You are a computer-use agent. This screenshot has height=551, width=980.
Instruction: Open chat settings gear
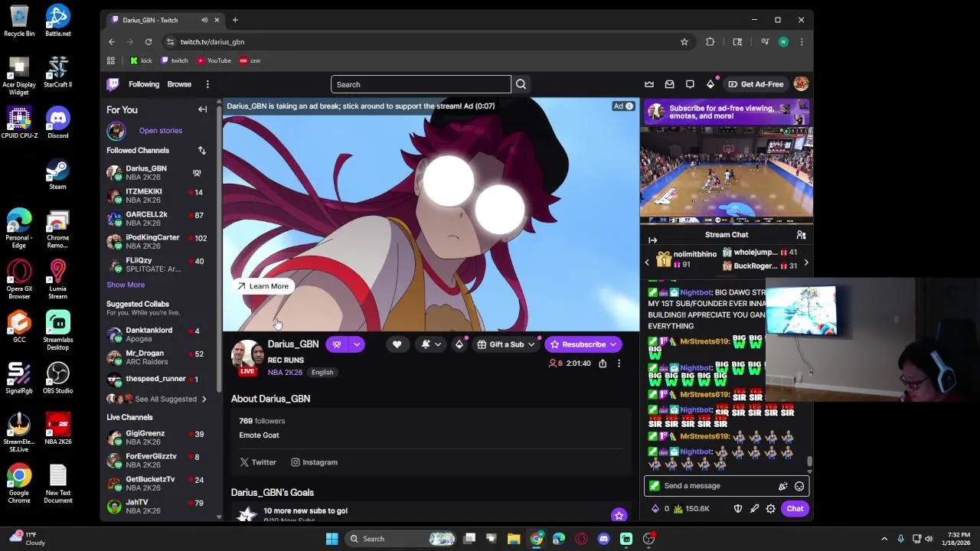point(771,509)
